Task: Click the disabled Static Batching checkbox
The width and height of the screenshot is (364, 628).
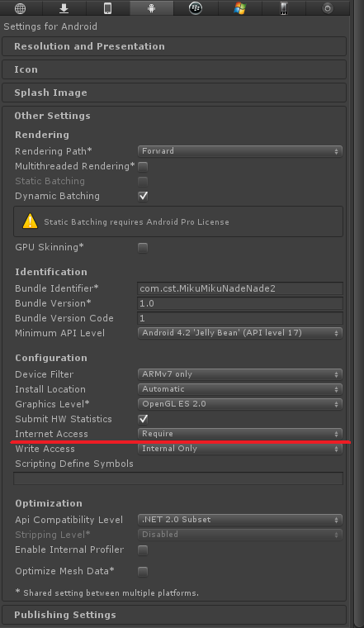Action: (143, 182)
